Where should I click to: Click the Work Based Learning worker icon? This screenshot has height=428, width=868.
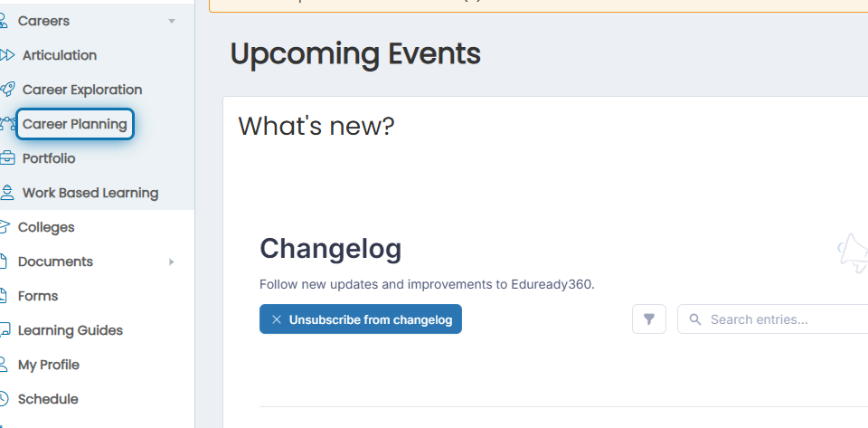tap(6, 193)
